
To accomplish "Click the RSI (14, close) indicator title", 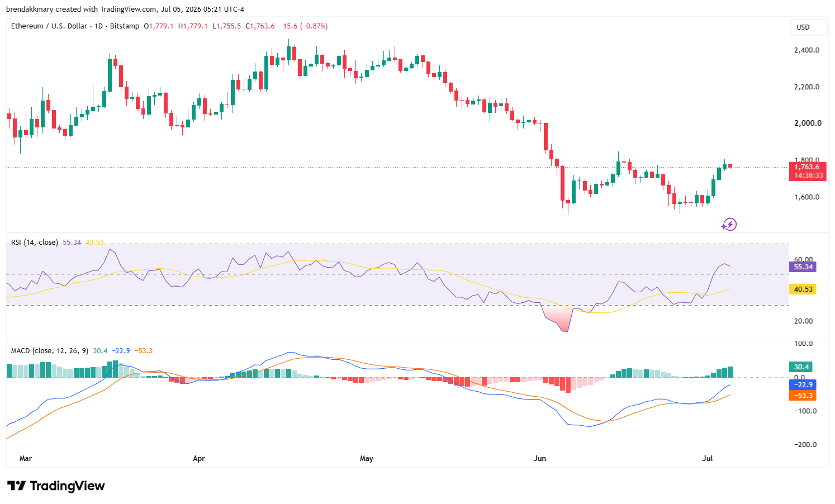I will [35, 243].
